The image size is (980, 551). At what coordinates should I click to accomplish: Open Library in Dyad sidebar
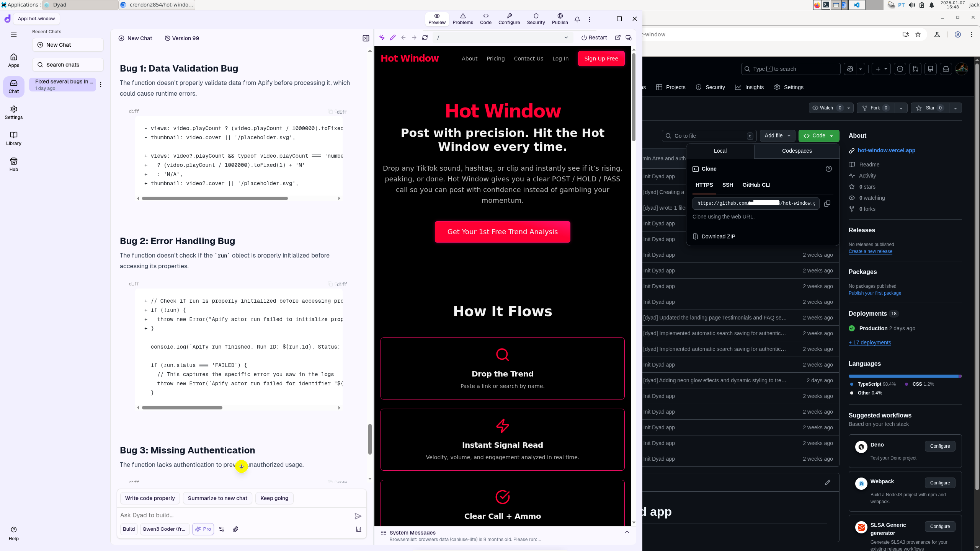pyautogui.click(x=14, y=139)
